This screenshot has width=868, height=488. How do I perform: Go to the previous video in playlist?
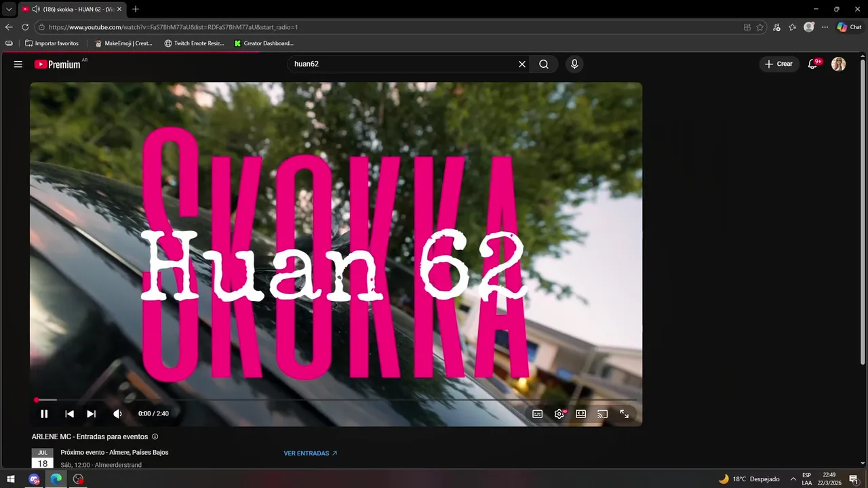pyautogui.click(x=69, y=413)
